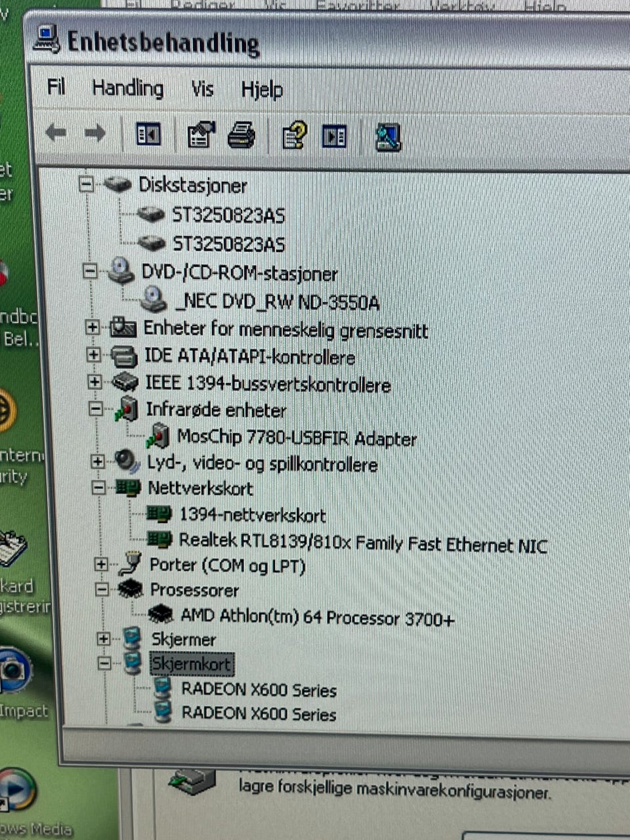Open the Handling menu

pyautogui.click(x=127, y=87)
